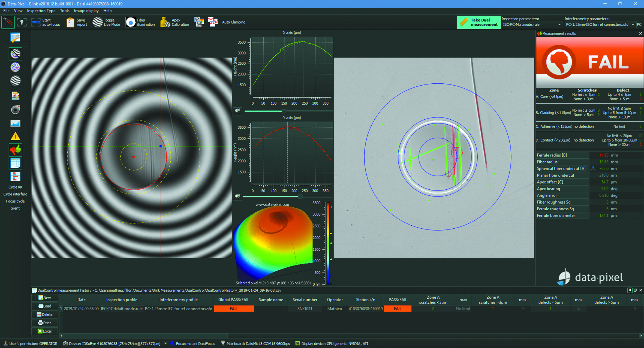The image size is (644, 348).
Task: Adjust the X axis profile slider
Action: tap(284, 111)
